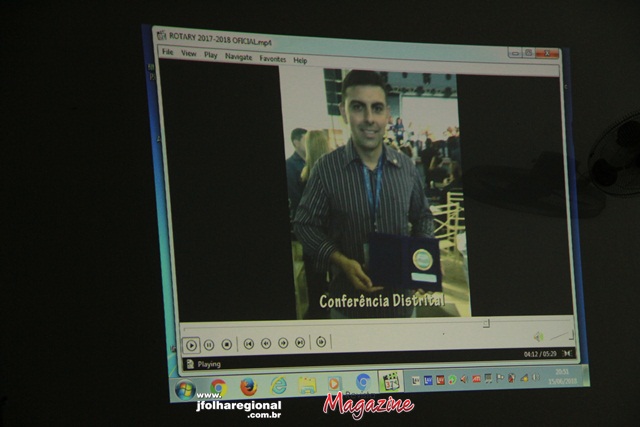Increase playback speed with the forward button

click(x=283, y=343)
